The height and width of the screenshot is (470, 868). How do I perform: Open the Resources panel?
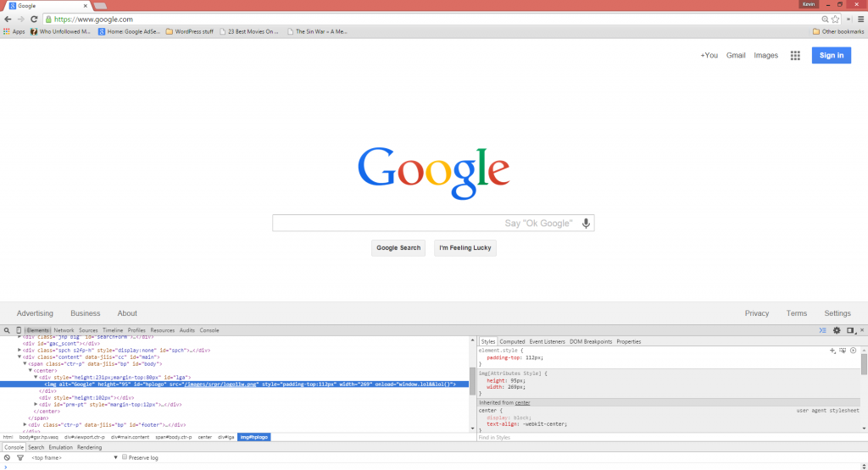click(x=162, y=330)
